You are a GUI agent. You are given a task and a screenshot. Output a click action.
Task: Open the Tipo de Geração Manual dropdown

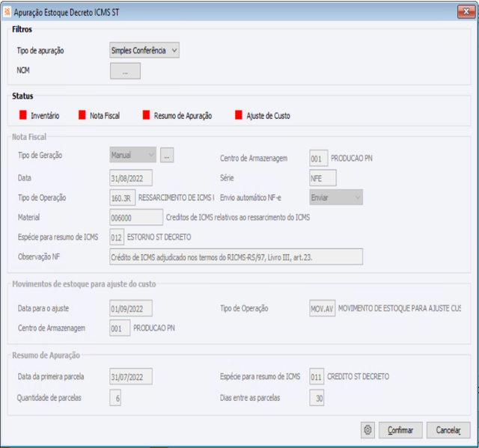[x=133, y=155]
